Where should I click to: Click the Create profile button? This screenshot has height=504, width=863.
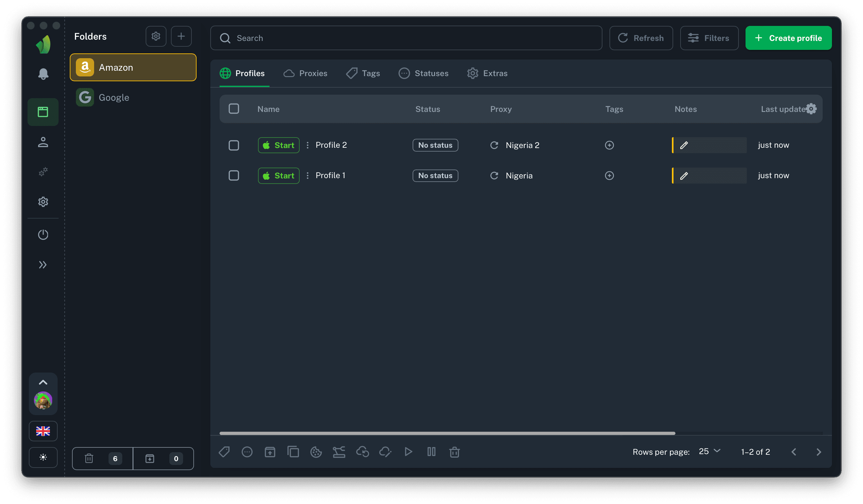(788, 38)
